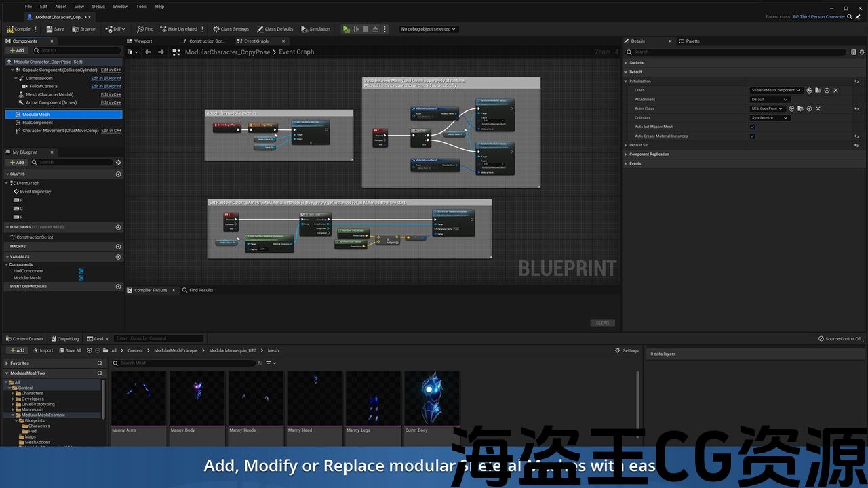This screenshot has height=488, width=868.
Task: Open the Collision Synchronize dropdown
Action: click(770, 118)
